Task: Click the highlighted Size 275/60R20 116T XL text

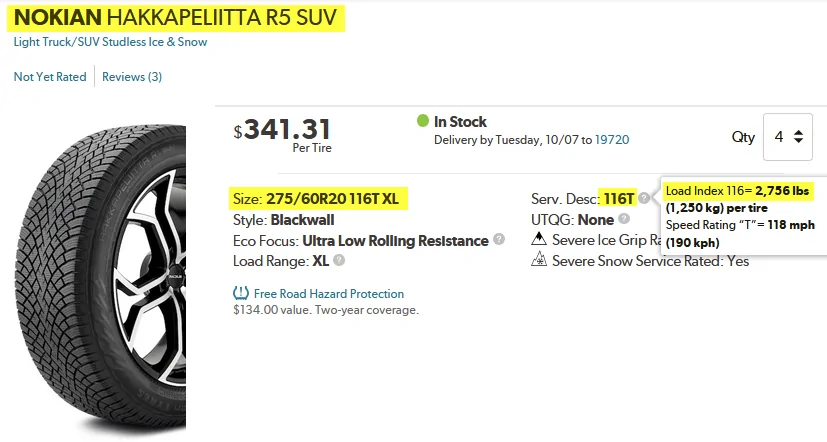Action: pyautogui.click(x=314, y=198)
